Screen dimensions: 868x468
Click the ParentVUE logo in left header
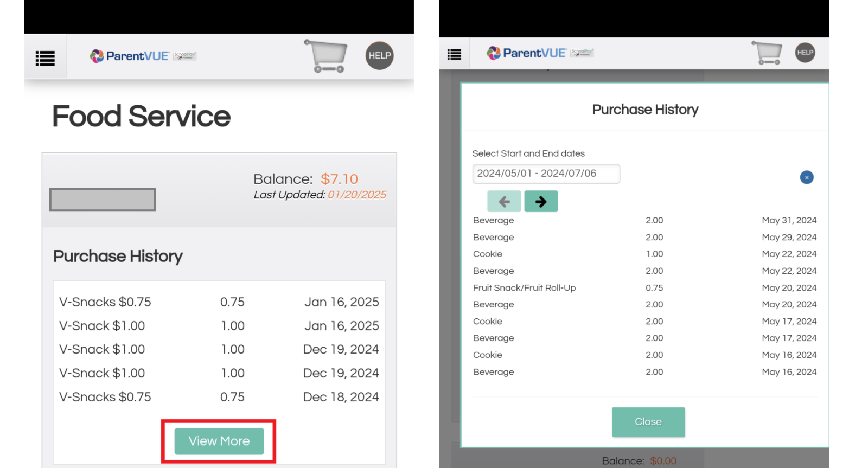130,56
